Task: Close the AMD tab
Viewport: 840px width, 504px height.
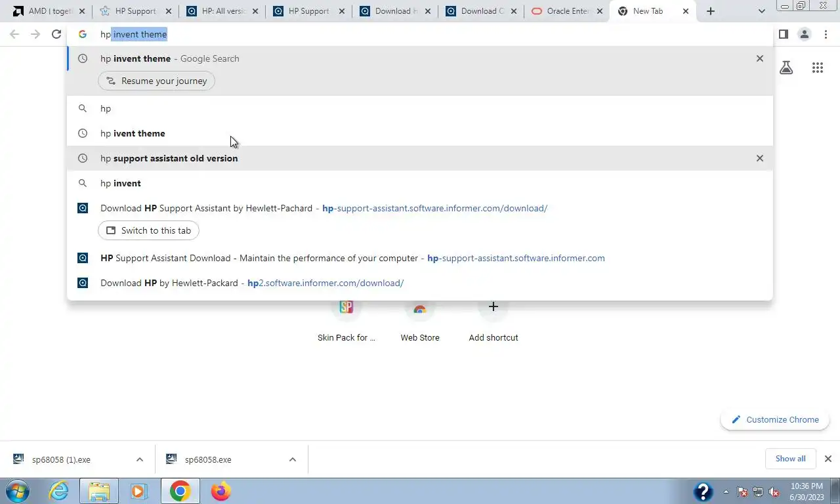Action: (82, 11)
